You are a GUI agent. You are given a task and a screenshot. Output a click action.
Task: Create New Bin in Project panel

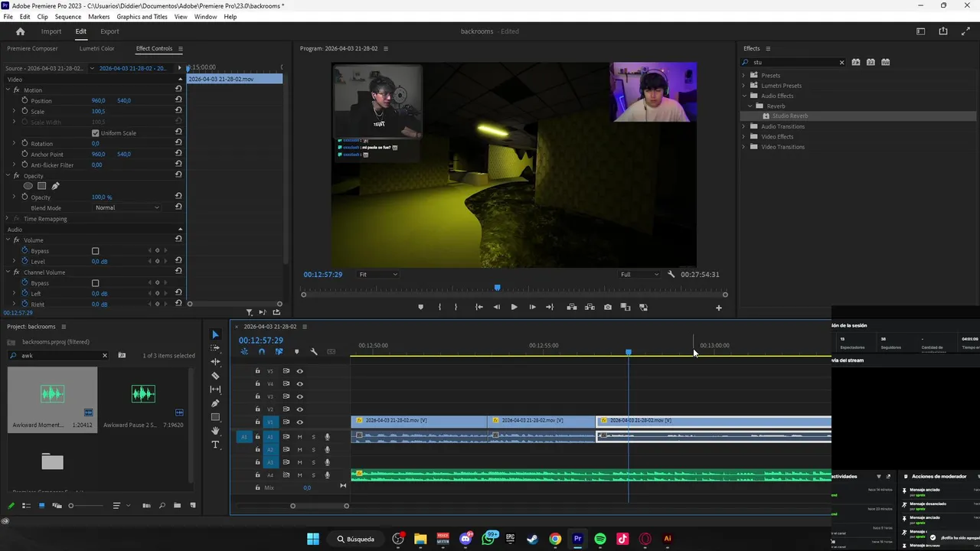(x=177, y=505)
